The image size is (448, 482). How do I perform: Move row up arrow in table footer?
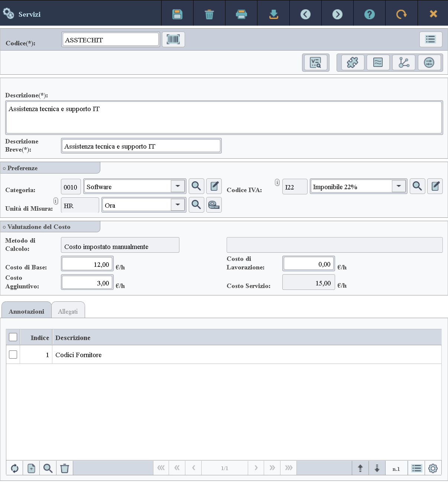coord(360,468)
